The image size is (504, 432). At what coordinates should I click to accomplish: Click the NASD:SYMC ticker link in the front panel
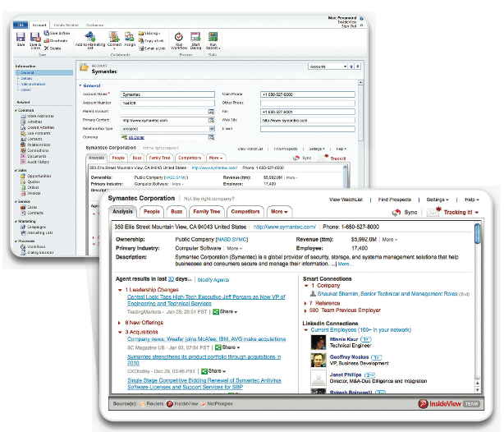tap(231, 240)
